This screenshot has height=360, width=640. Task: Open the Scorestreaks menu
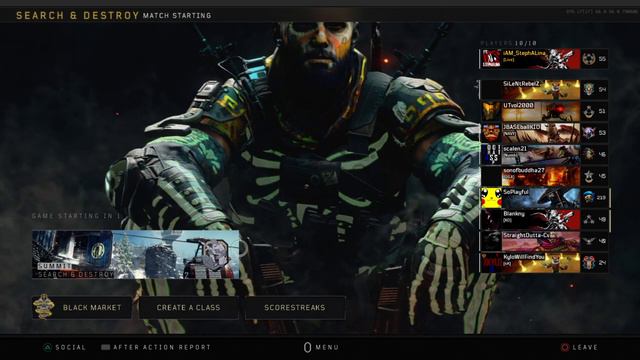(x=295, y=307)
